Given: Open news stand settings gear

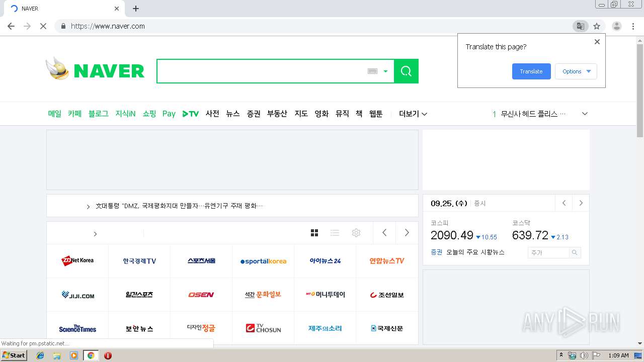Looking at the screenshot, I should (x=356, y=233).
